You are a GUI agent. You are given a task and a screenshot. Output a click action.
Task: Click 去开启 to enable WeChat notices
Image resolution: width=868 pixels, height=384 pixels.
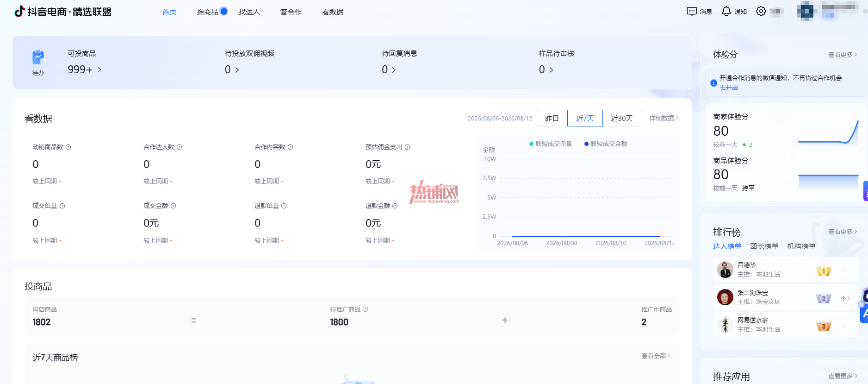[729, 88]
